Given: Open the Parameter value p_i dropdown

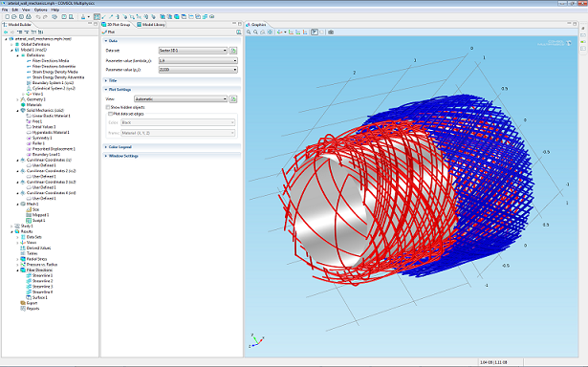Looking at the screenshot, I should (x=198, y=70).
